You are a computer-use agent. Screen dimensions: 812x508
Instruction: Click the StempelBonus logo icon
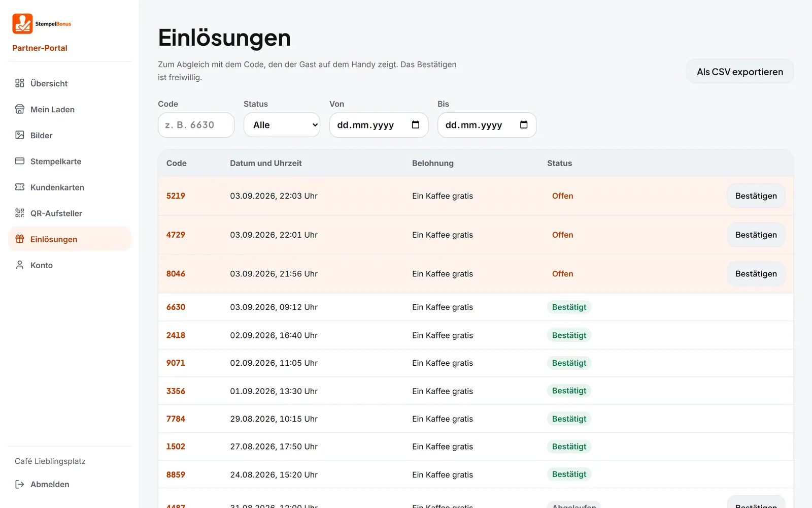pos(22,24)
